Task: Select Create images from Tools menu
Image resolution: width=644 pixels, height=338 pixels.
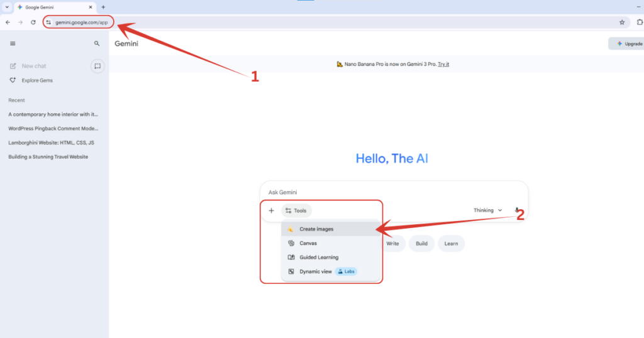Action: pyautogui.click(x=331, y=229)
